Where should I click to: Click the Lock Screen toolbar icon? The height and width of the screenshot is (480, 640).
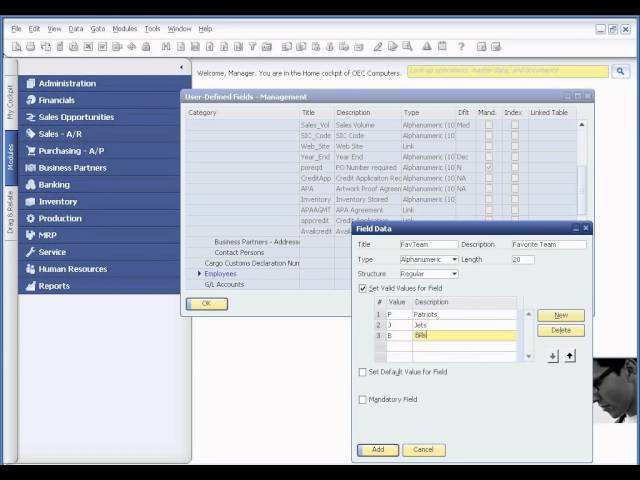click(146, 47)
